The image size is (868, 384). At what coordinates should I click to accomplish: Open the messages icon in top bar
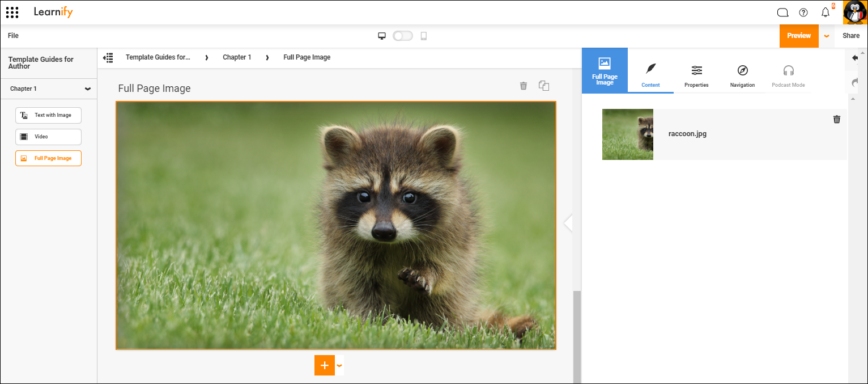point(782,12)
